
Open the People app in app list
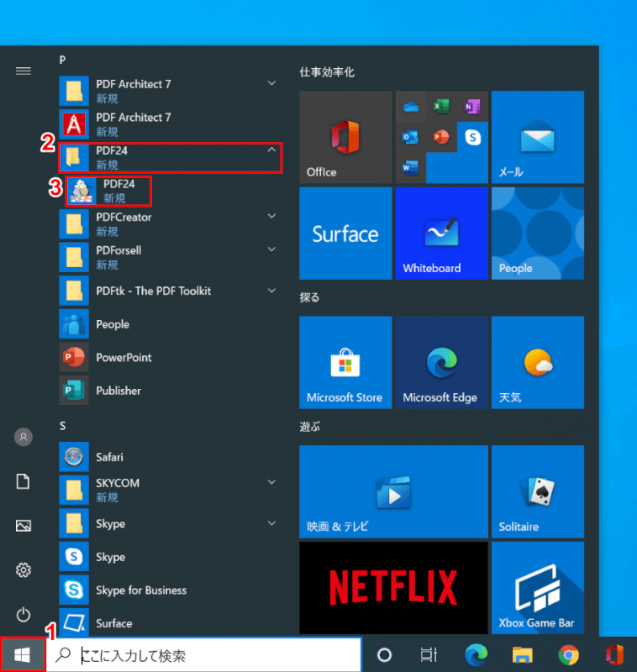(x=171, y=324)
